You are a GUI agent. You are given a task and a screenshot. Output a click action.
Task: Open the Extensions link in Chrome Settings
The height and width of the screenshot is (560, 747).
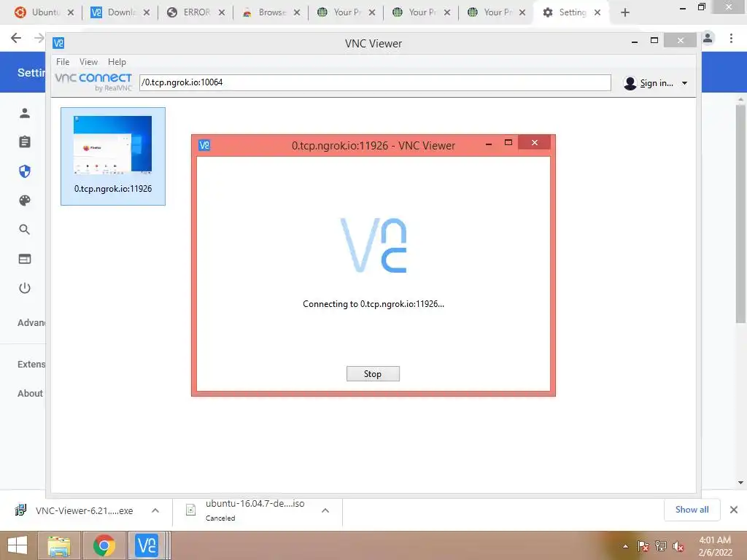click(x=31, y=365)
